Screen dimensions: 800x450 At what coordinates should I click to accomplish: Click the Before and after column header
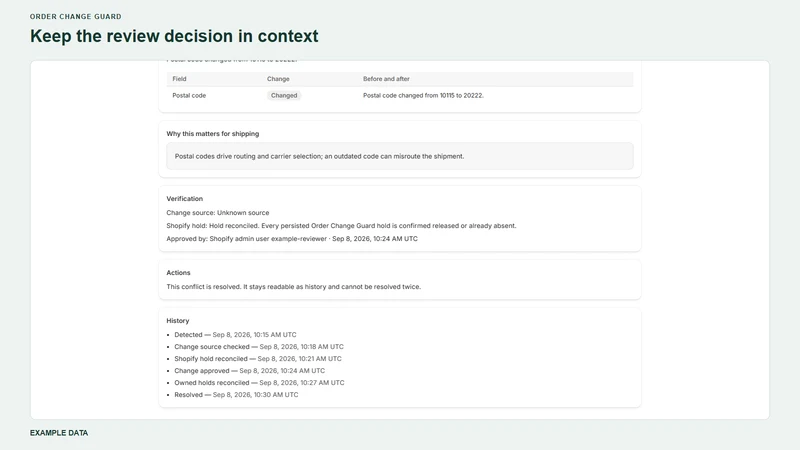tap(386, 79)
